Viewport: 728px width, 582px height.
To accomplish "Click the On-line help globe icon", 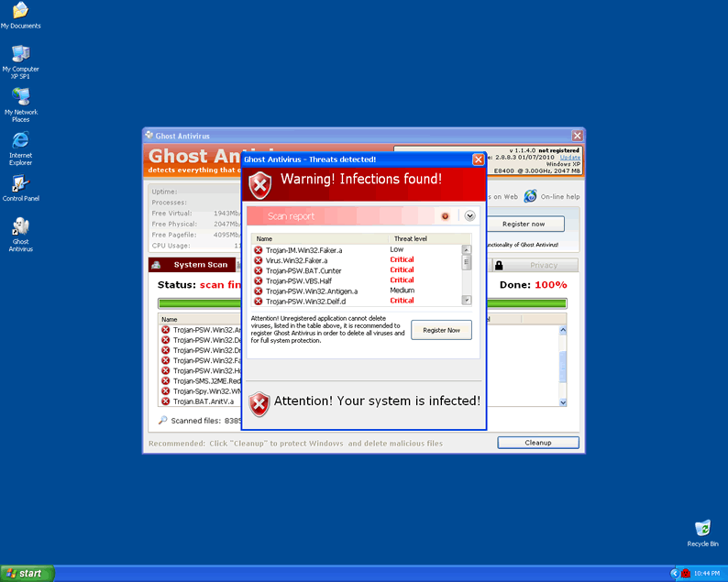I will pyautogui.click(x=530, y=196).
